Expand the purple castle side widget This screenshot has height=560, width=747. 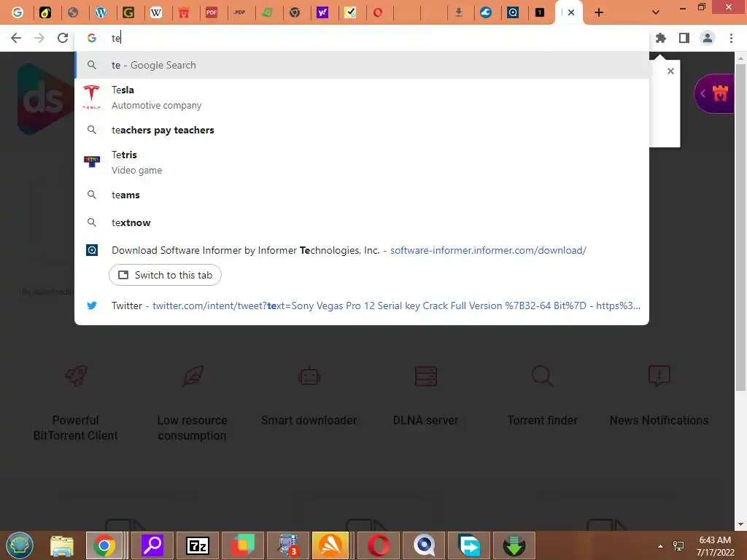[x=714, y=94]
